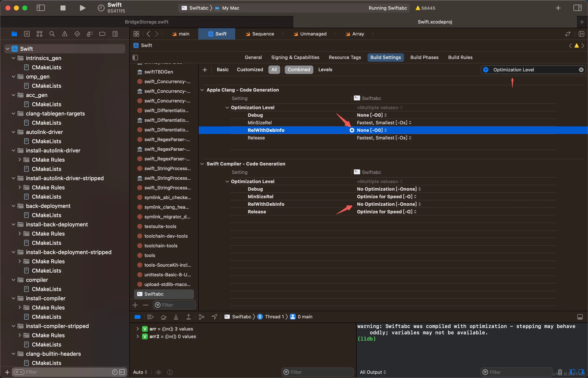The width and height of the screenshot is (588, 378).
Task: Open related items grid menu
Action: point(136,34)
